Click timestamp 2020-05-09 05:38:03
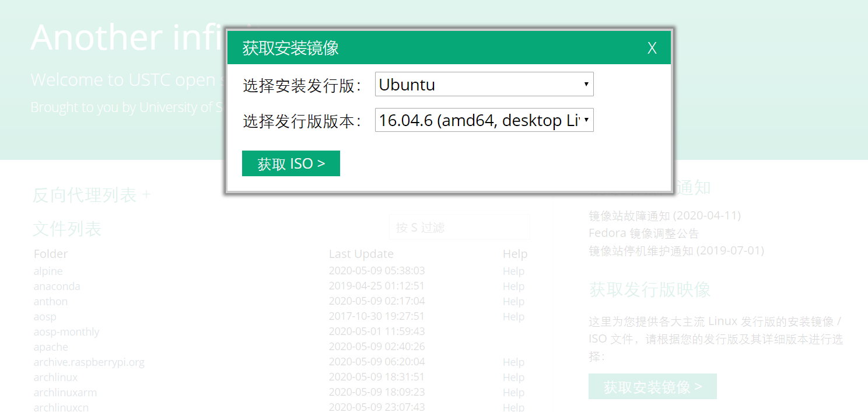 click(x=377, y=271)
